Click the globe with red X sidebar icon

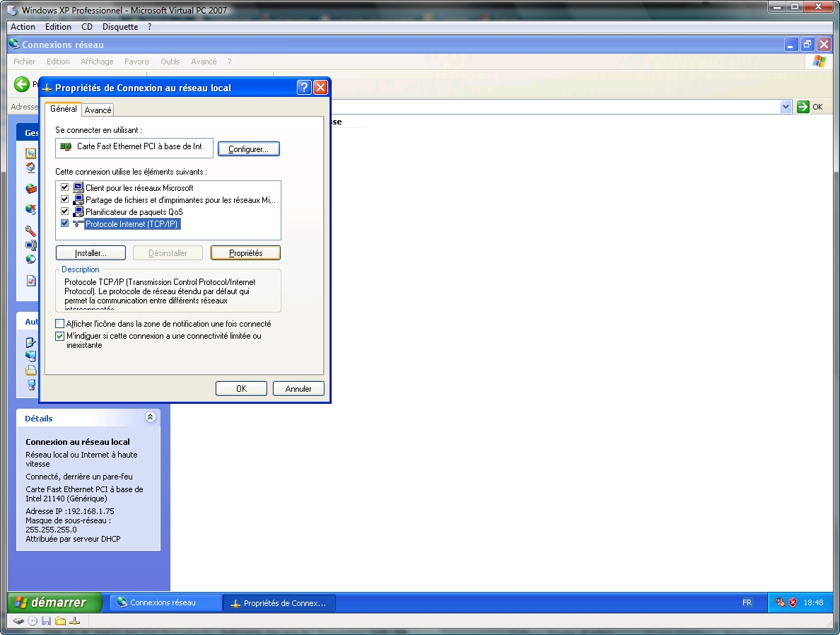tap(31, 209)
